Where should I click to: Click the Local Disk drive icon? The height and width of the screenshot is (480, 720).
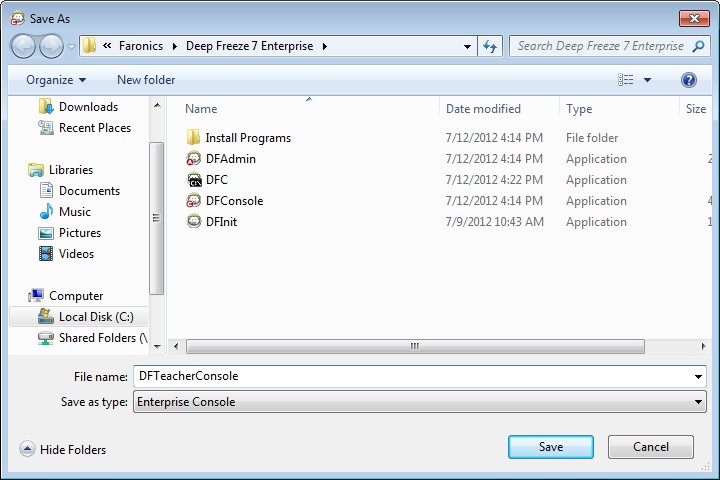[x=46, y=316]
